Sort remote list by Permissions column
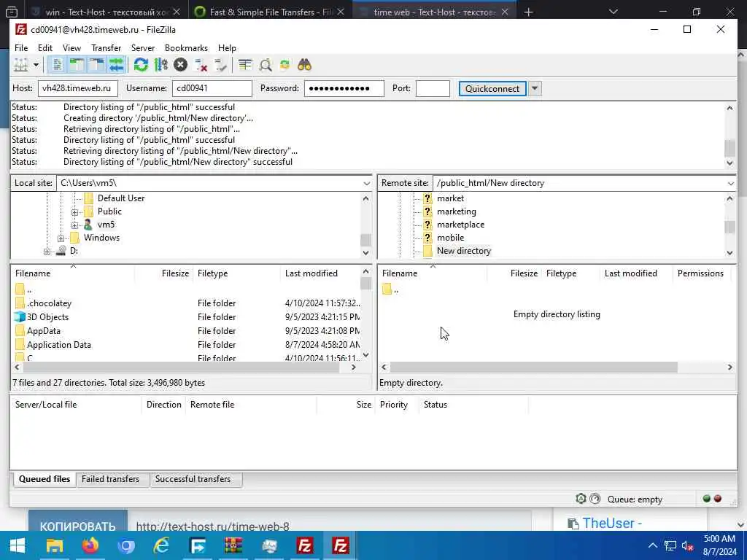Viewport: 747px width, 560px height. 700,273
